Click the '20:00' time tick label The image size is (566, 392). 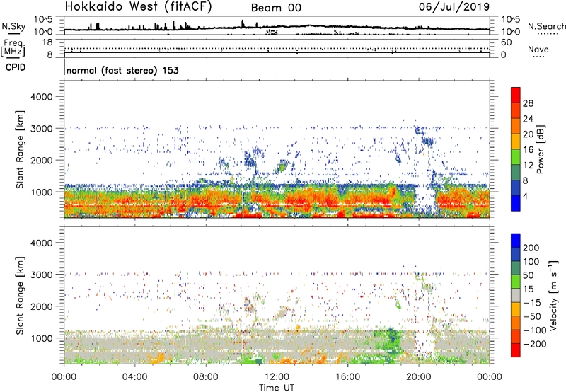click(418, 377)
